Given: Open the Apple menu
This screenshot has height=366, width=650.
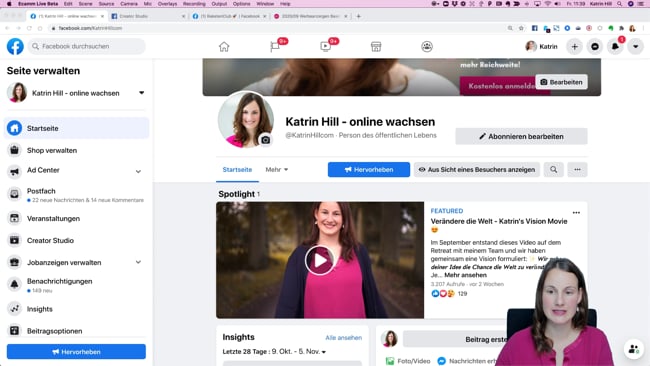Looking at the screenshot, I should [9, 4].
